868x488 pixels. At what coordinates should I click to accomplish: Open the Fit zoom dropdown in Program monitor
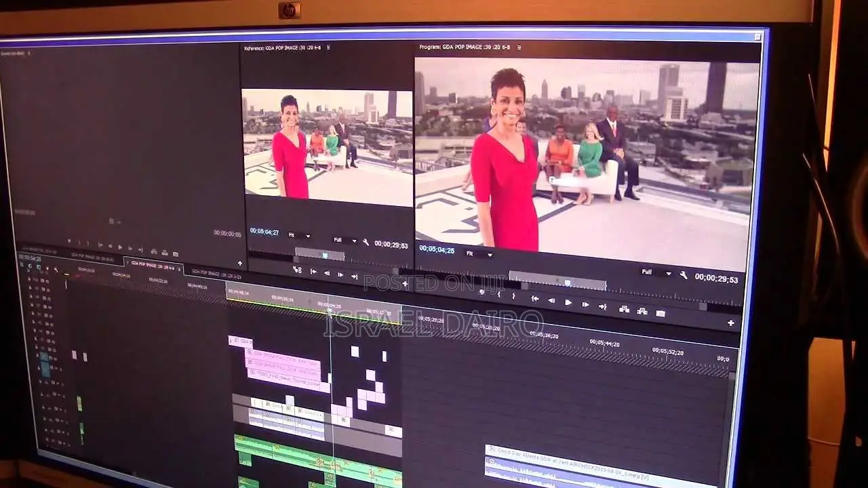click(479, 253)
